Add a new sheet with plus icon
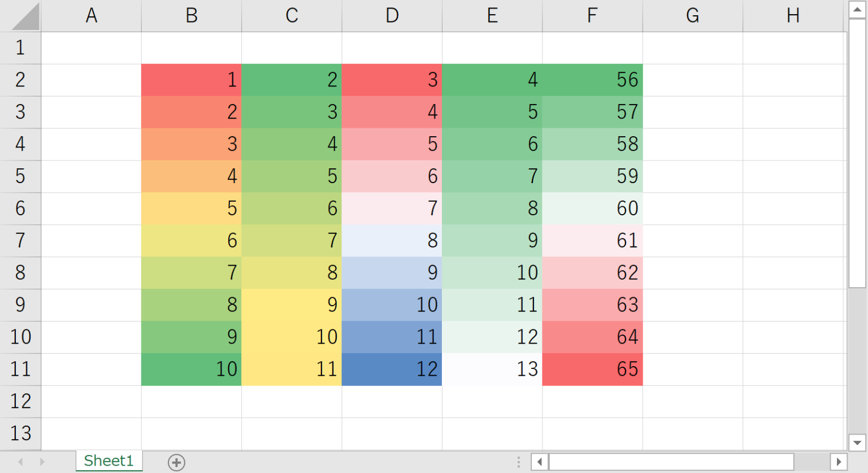The image size is (868, 473). pyautogui.click(x=176, y=462)
